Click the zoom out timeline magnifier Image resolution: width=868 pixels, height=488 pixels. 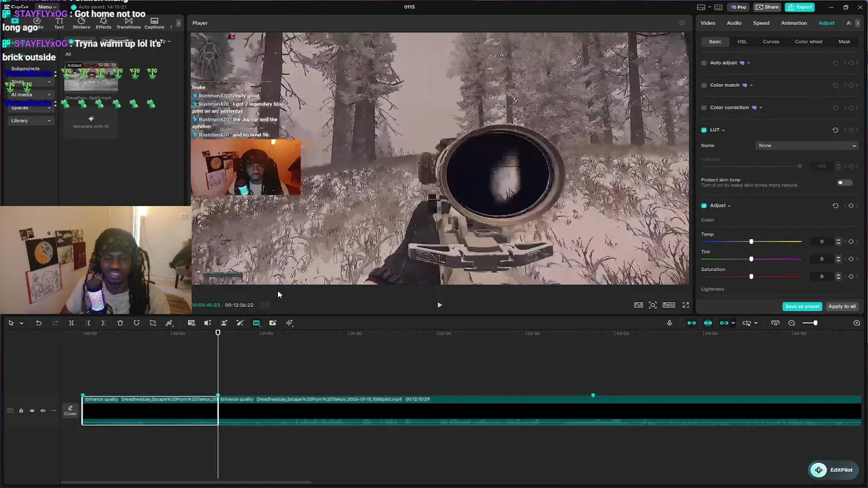tap(791, 323)
